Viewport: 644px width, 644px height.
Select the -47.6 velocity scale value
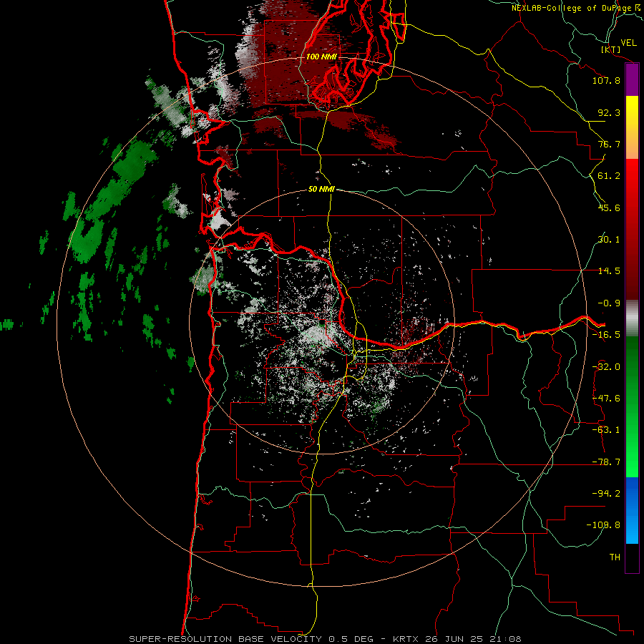click(606, 399)
